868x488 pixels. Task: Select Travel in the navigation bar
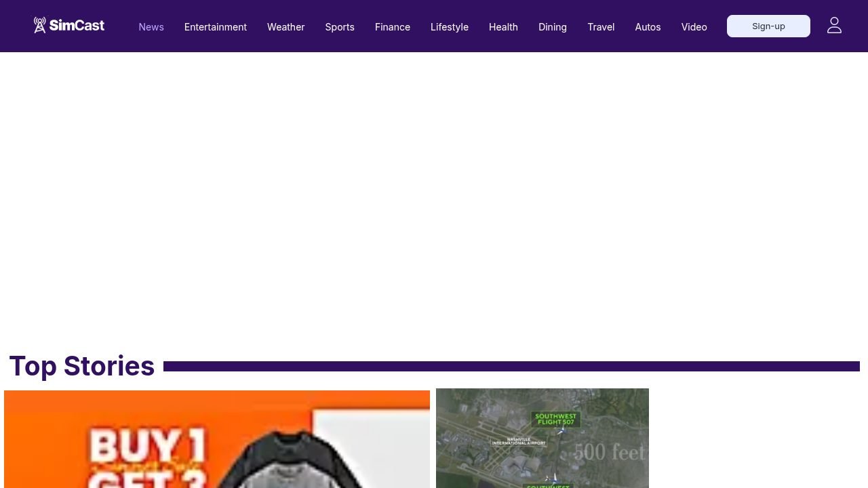point(601,27)
